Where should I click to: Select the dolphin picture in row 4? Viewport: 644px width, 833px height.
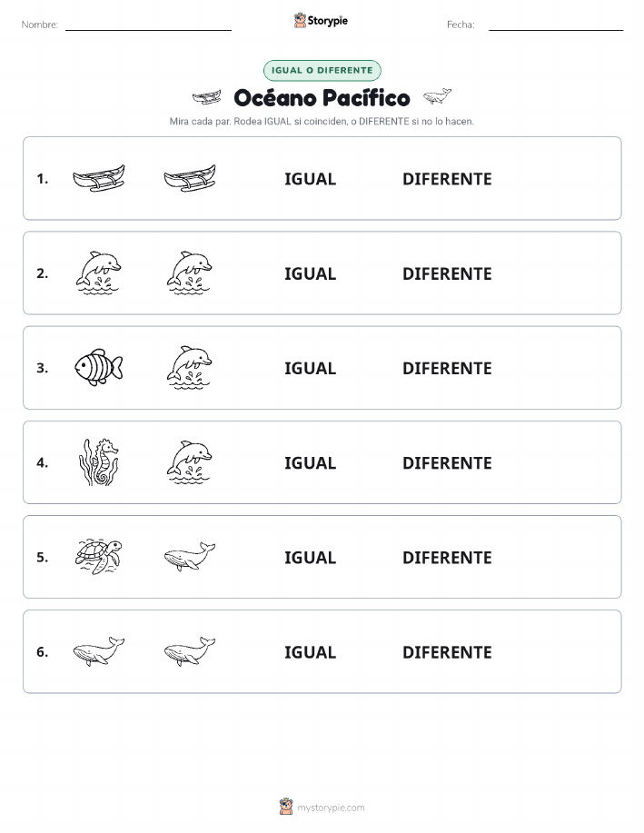(190, 462)
